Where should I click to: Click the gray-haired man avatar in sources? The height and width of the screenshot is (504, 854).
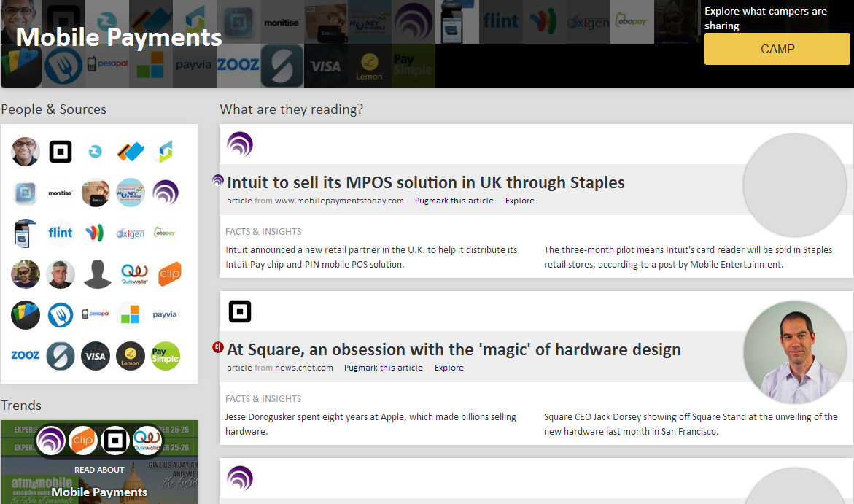point(61,274)
